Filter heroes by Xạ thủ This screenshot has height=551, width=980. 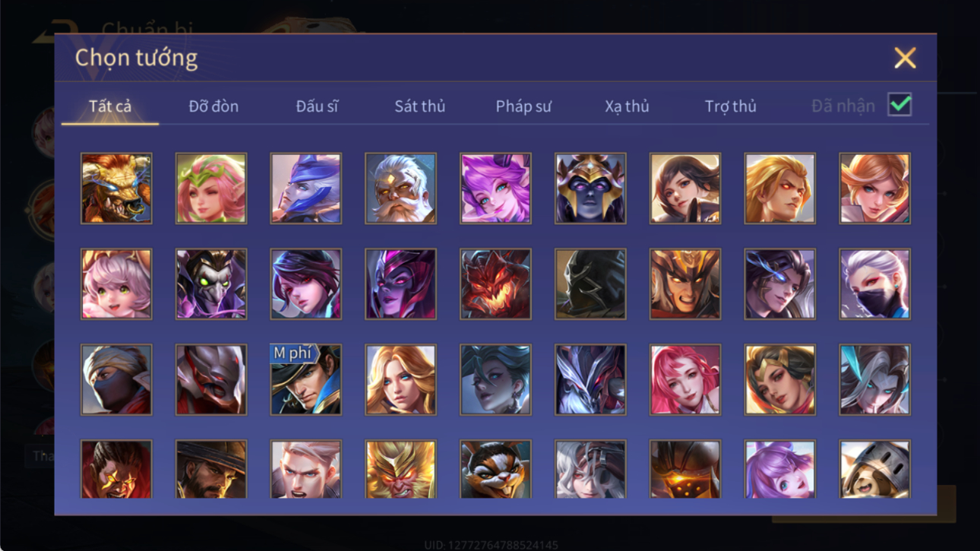tap(627, 106)
